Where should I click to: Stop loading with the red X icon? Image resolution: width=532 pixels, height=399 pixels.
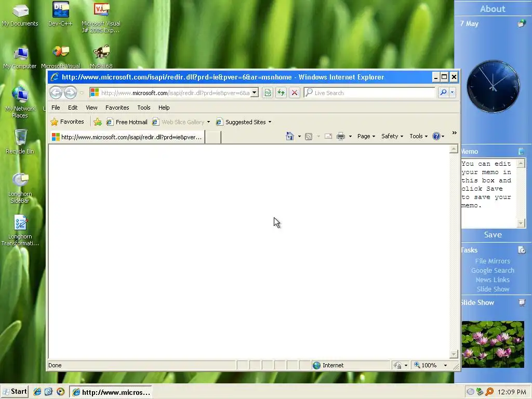click(295, 92)
